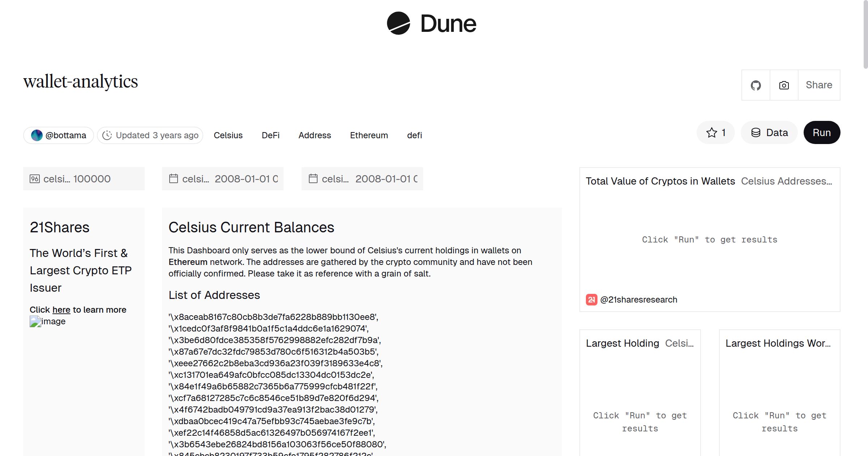Open the here link under 21Shares
This screenshot has height=456, width=868.
(x=61, y=309)
